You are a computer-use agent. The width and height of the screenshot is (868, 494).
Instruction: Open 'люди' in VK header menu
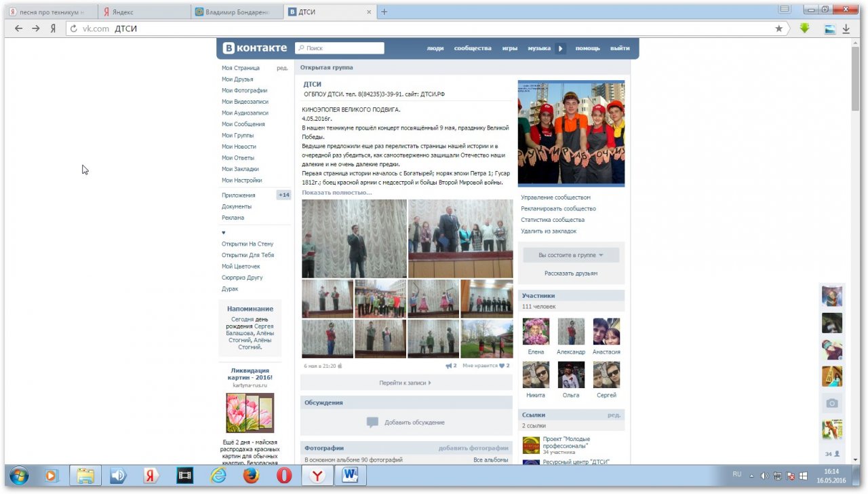coord(435,48)
